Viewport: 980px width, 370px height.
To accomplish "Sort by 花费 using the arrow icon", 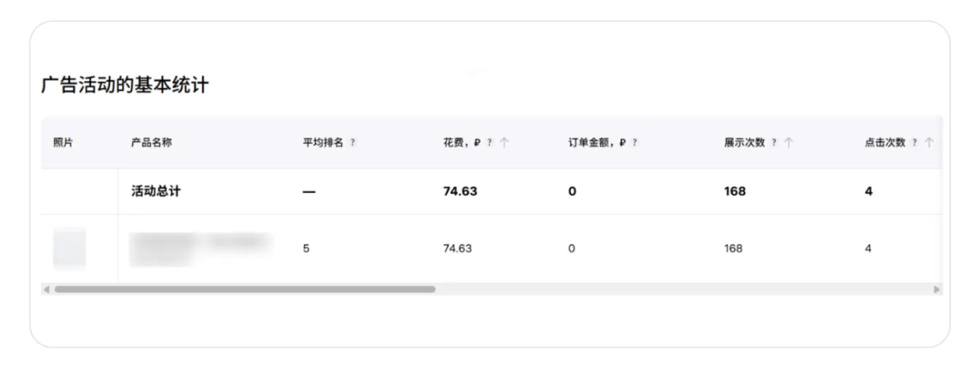I will pyautogui.click(x=505, y=143).
